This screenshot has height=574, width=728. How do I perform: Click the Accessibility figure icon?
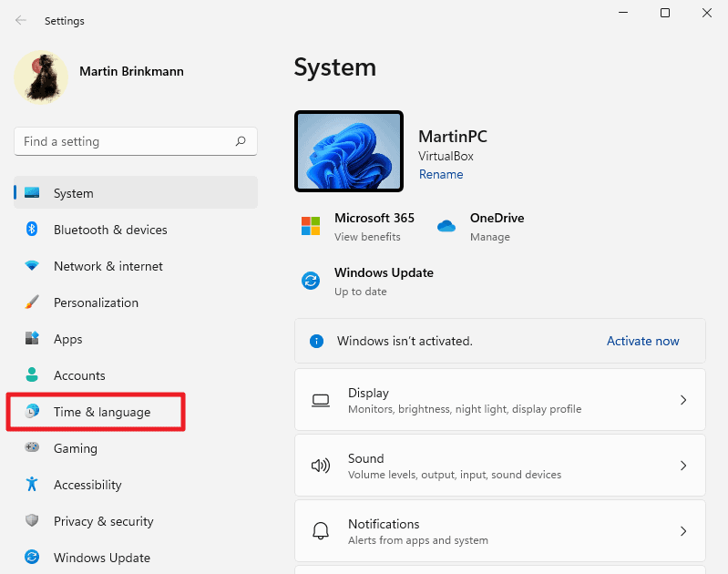tap(32, 485)
